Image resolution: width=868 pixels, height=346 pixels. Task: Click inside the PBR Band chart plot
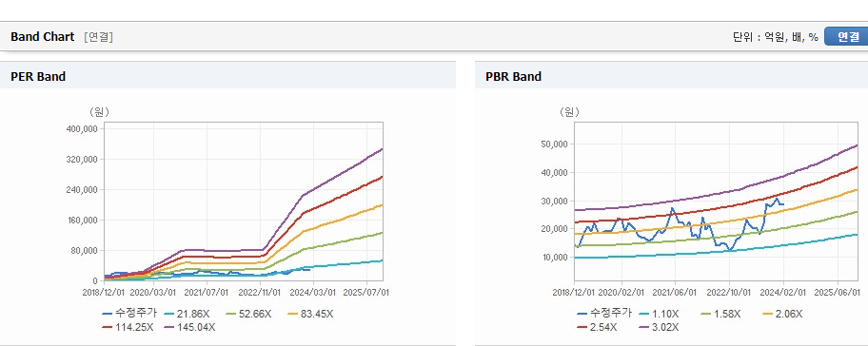click(x=716, y=202)
